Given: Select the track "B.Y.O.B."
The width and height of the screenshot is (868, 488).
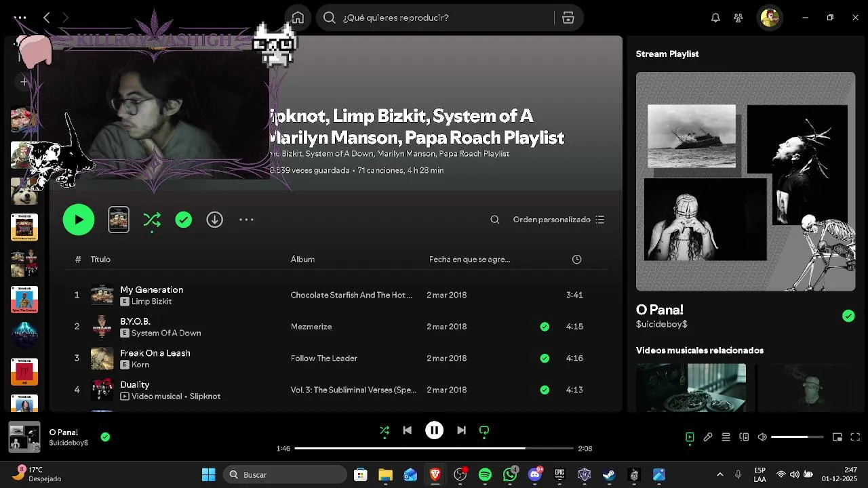Looking at the screenshot, I should coord(135,321).
